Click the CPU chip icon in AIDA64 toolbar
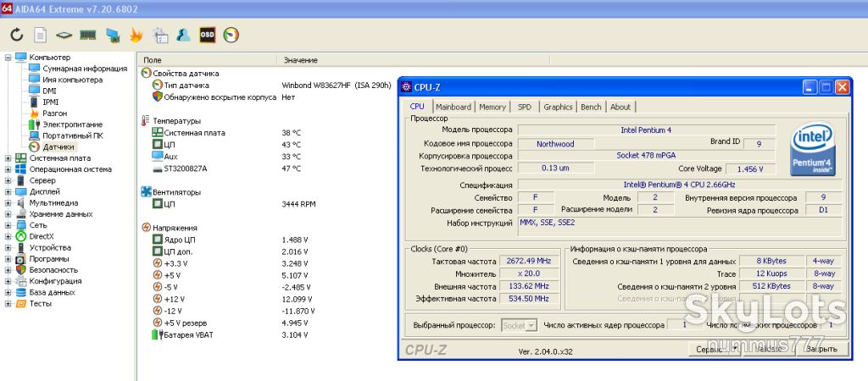The width and height of the screenshot is (868, 381). coord(64,35)
